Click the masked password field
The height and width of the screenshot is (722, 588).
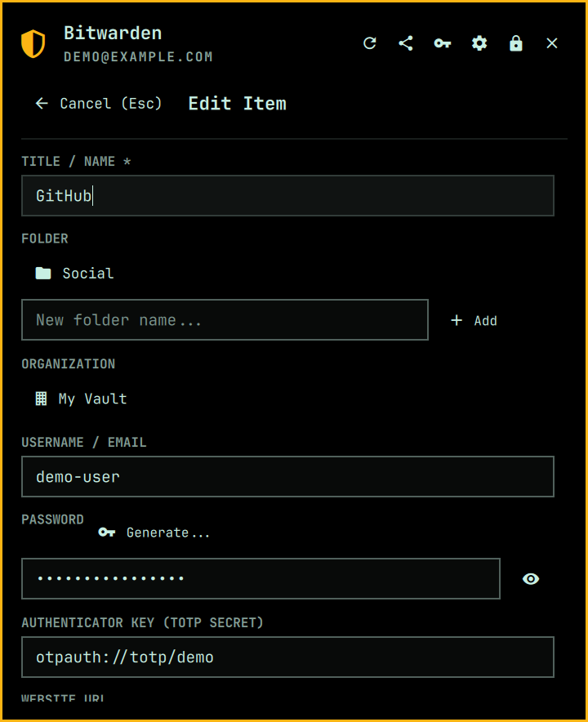pos(261,579)
